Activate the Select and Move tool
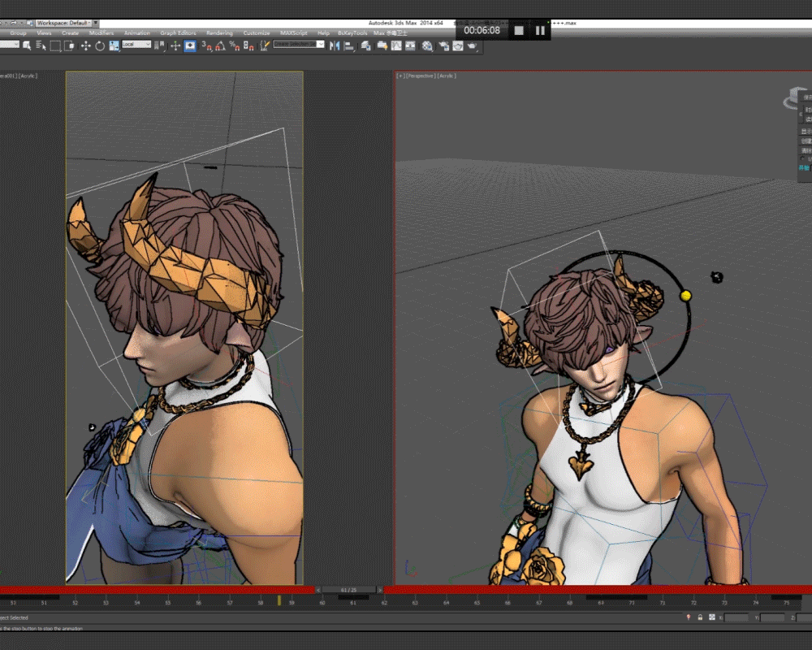Viewport: 812px width, 650px height. coord(85,45)
